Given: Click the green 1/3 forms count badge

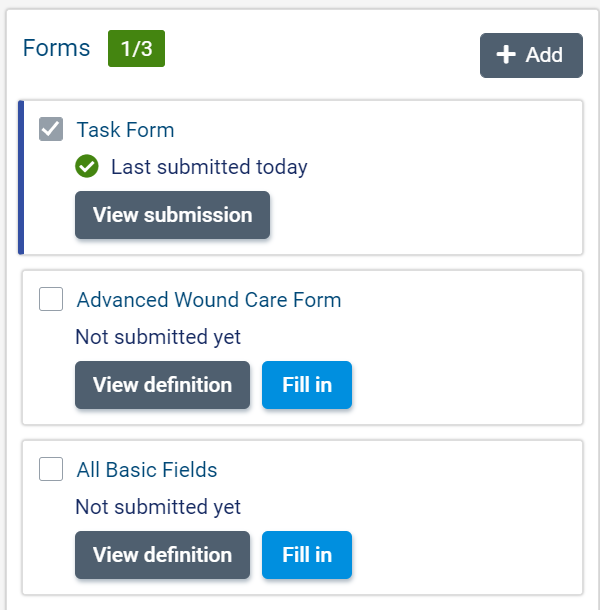Looking at the screenshot, I should (x=136, y=49).
